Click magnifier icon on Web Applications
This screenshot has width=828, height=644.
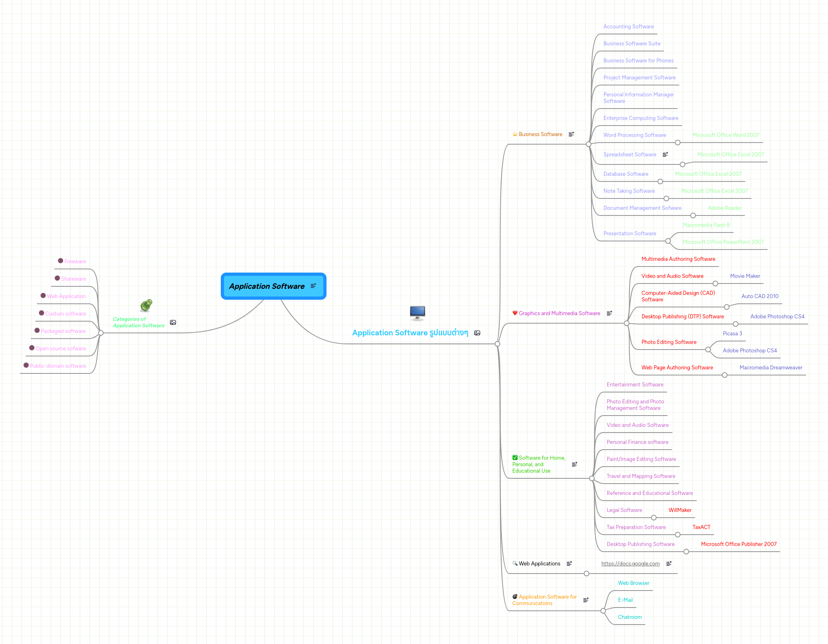(x=515, y=563)
